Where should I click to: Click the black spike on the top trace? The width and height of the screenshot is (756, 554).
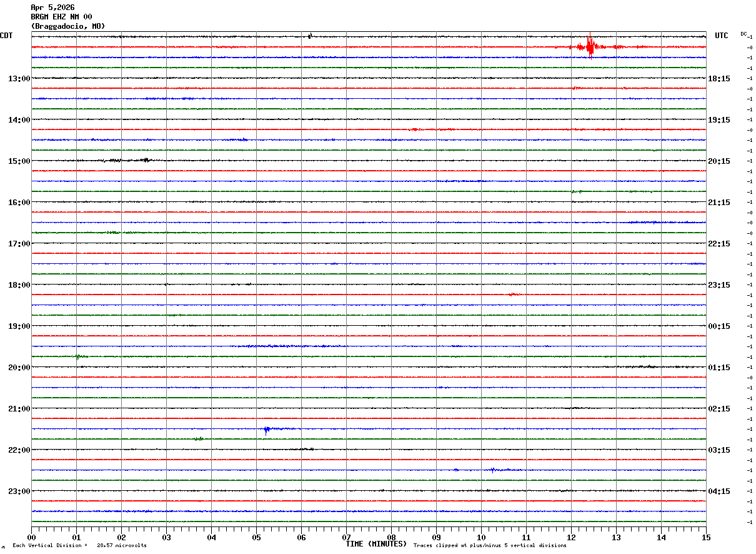[x=310, y=36]
